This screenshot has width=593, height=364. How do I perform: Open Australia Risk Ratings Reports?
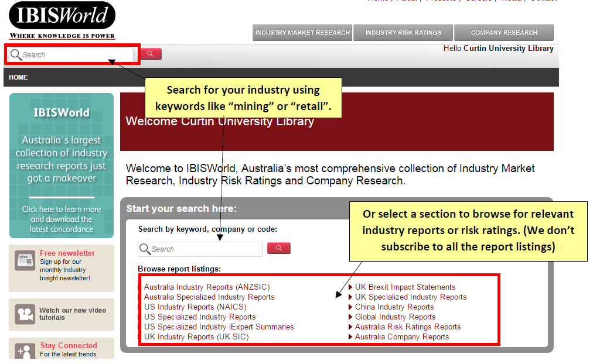pos(408,327)
